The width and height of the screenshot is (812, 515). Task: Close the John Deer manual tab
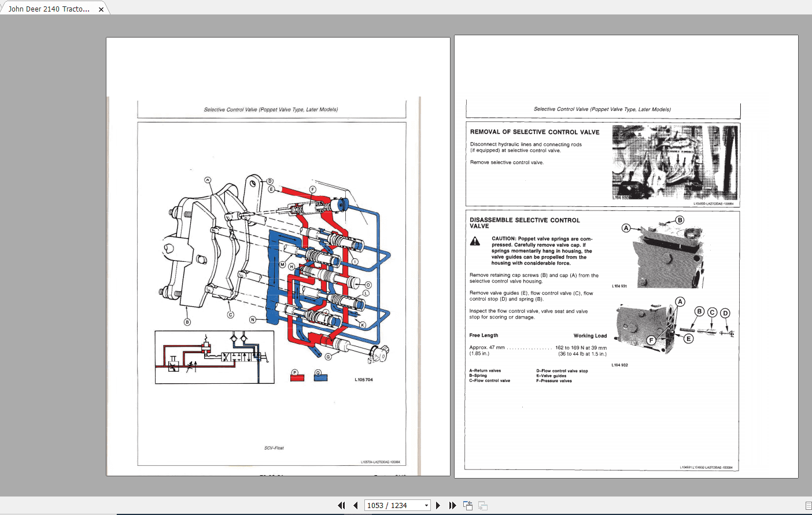101,8
